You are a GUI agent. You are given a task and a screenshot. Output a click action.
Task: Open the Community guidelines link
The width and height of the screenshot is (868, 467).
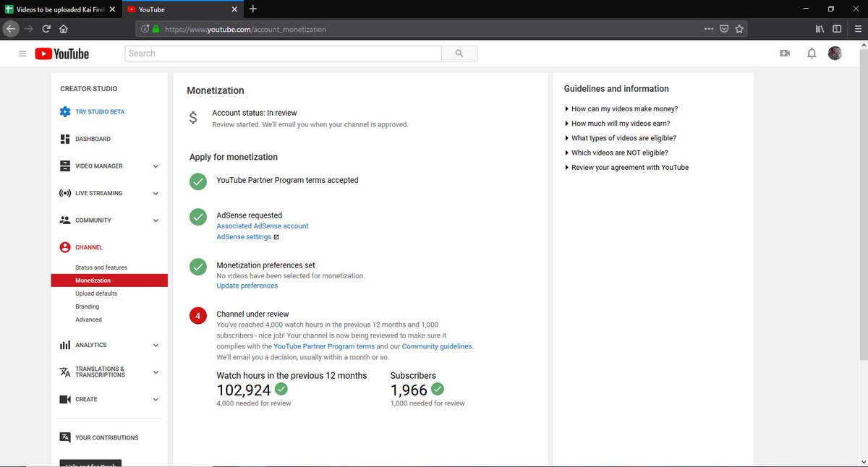(x=437, y=346)
